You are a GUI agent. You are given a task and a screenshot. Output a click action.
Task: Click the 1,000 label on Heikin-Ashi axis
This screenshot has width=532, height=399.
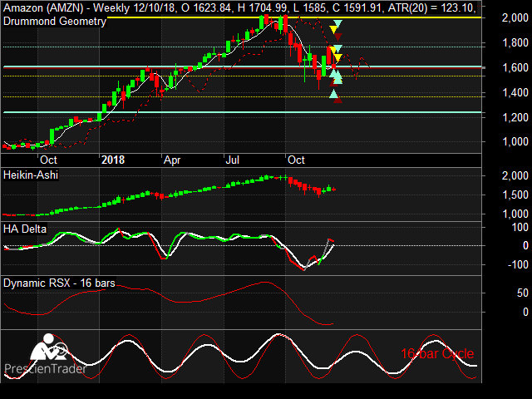(x=515, y=214)
